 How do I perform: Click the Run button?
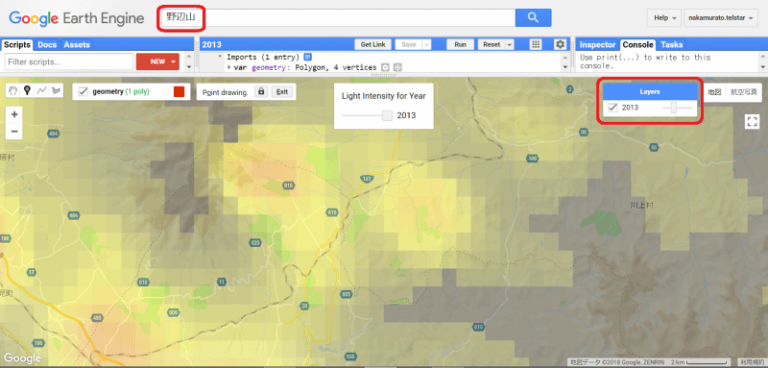click(460, 45)
